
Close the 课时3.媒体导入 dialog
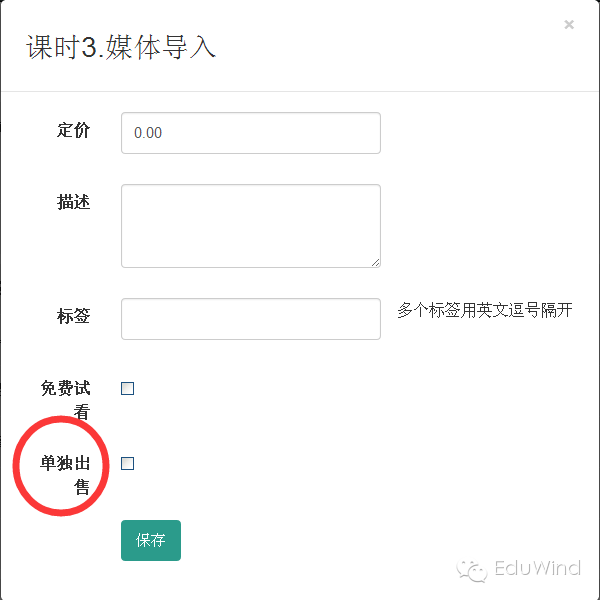(569, 24)
